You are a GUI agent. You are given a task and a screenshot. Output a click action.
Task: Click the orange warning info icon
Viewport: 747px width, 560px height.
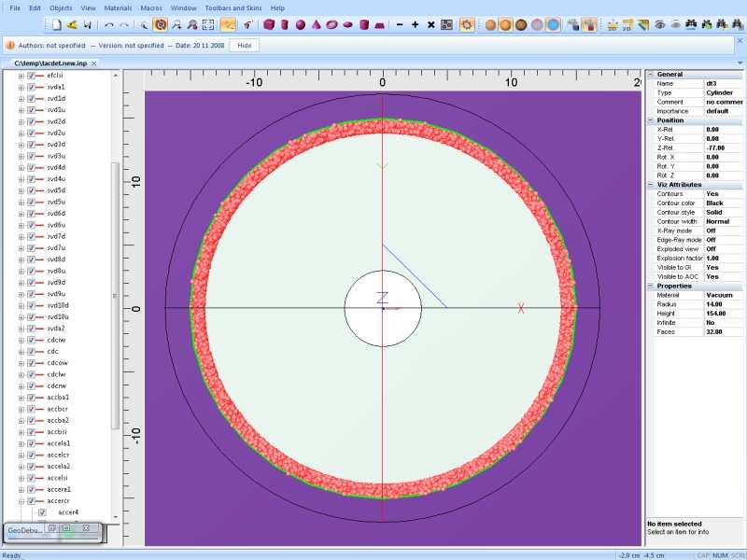click(x=10, y=45)
